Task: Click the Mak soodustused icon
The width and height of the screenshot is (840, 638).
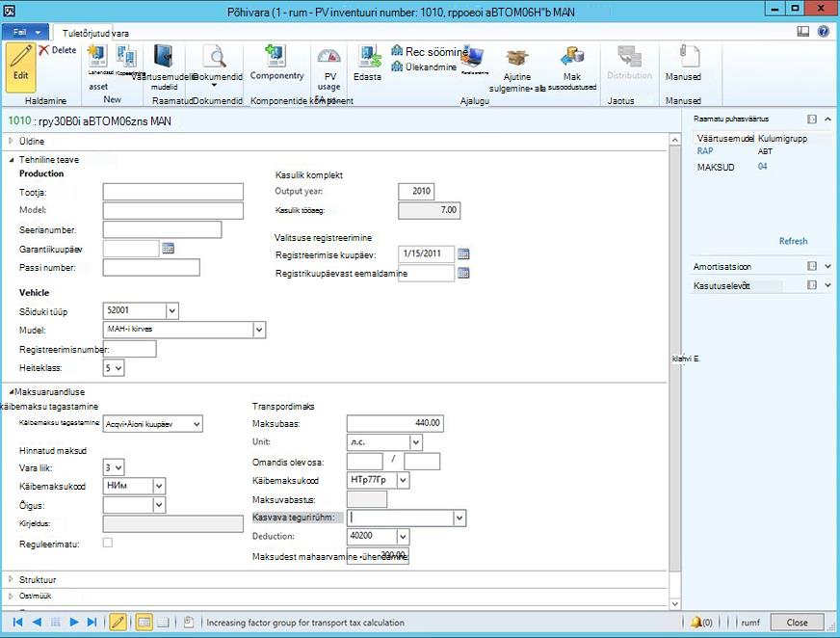Action: [x=571, y=57]
